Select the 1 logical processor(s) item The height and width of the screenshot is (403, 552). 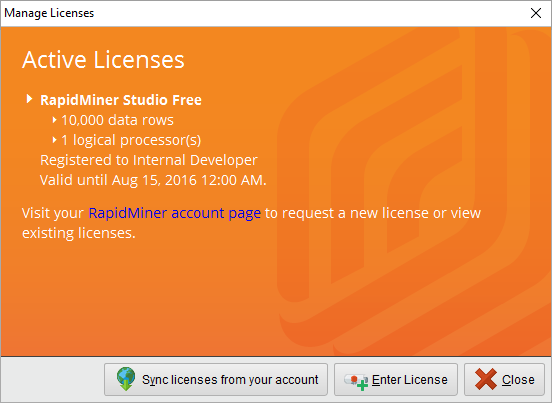131,140
